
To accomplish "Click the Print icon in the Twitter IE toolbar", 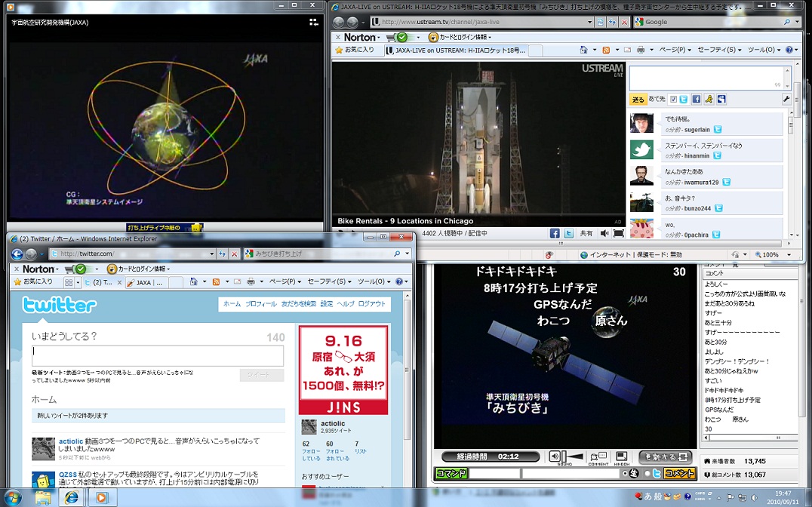I will 251,281.
